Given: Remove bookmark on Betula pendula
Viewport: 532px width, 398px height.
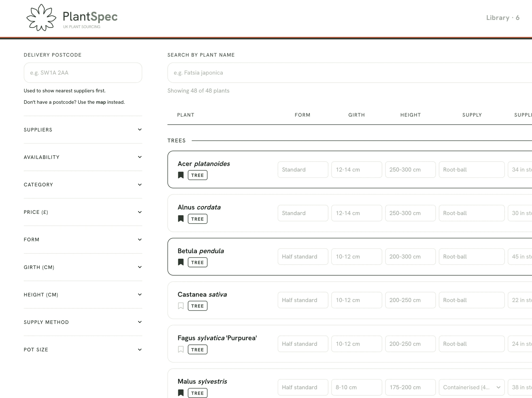Looking at the screenshot, I should click(x=181, y=262).
